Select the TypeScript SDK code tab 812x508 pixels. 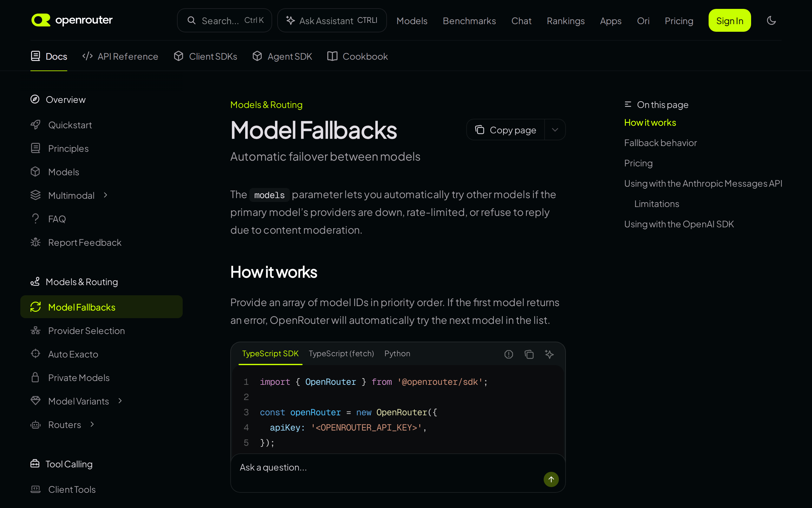click(270, 353)
